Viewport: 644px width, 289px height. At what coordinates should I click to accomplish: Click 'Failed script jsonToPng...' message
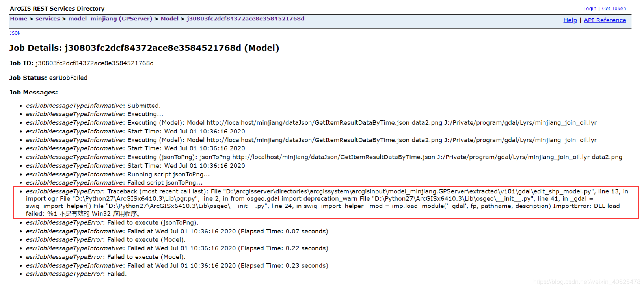[114, 183]
